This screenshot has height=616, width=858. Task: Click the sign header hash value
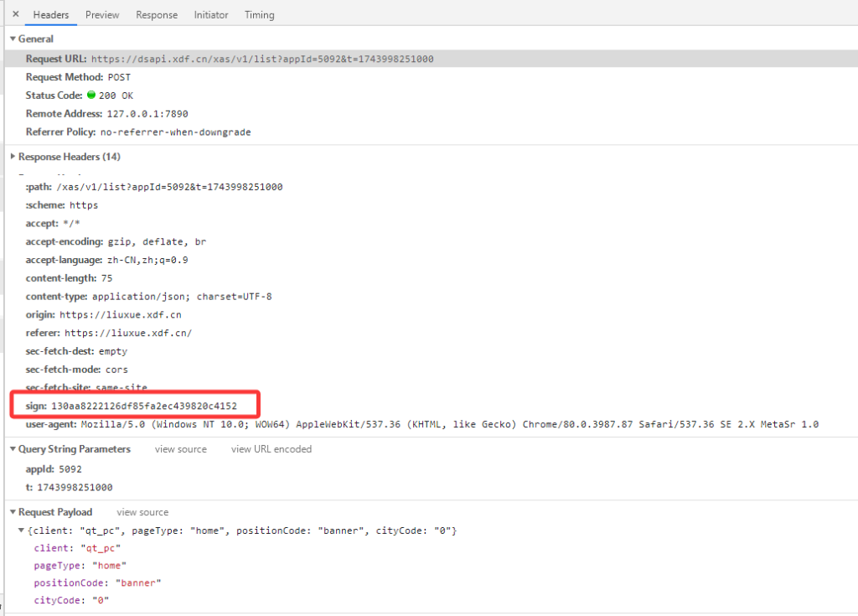tap(144, 406)
